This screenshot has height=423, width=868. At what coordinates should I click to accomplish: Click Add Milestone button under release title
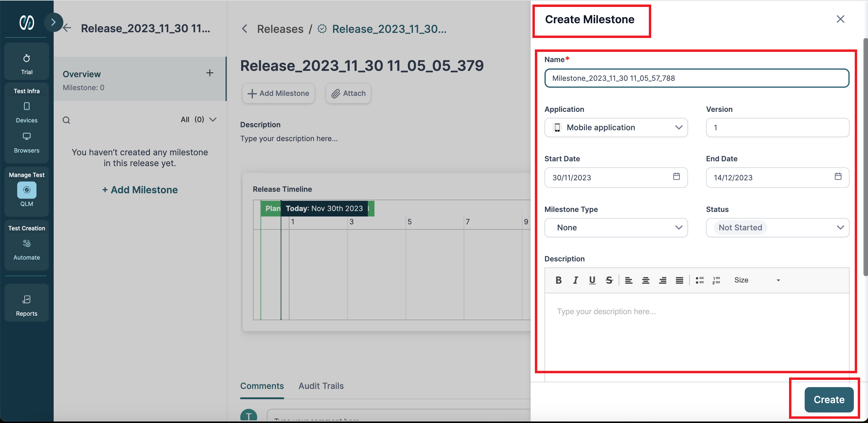[278, 93]
